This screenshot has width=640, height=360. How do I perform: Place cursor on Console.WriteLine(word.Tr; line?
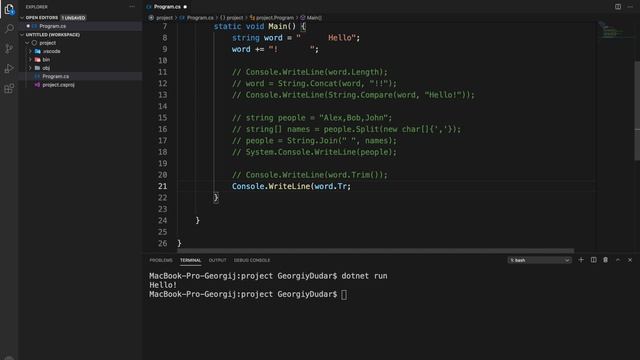pos(291,186)
